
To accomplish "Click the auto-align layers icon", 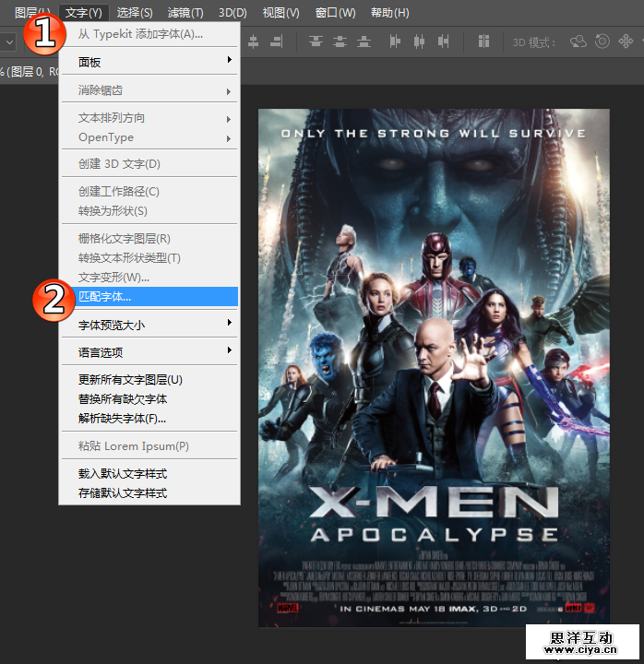I will tap(483, 41).
